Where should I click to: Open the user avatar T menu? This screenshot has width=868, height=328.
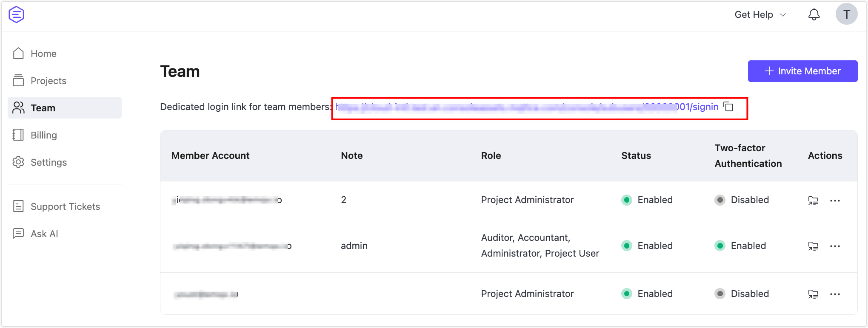click(846, 14)
